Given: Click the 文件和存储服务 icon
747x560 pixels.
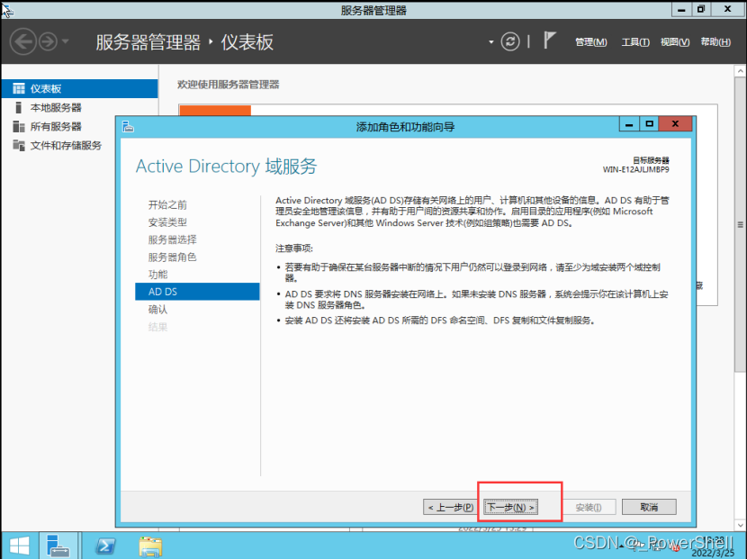Looking at the screenshot, I should (19, 145).
